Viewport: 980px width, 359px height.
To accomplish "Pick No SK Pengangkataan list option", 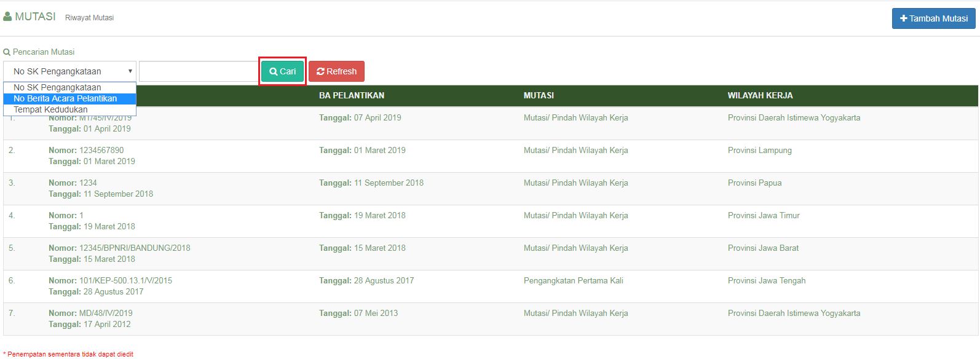I will point(57,87).
